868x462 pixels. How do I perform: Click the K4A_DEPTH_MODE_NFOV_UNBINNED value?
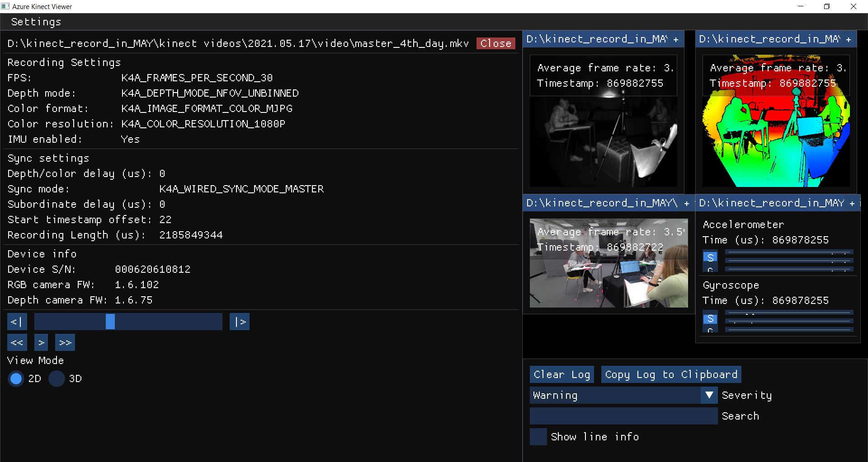coord(210,93)
